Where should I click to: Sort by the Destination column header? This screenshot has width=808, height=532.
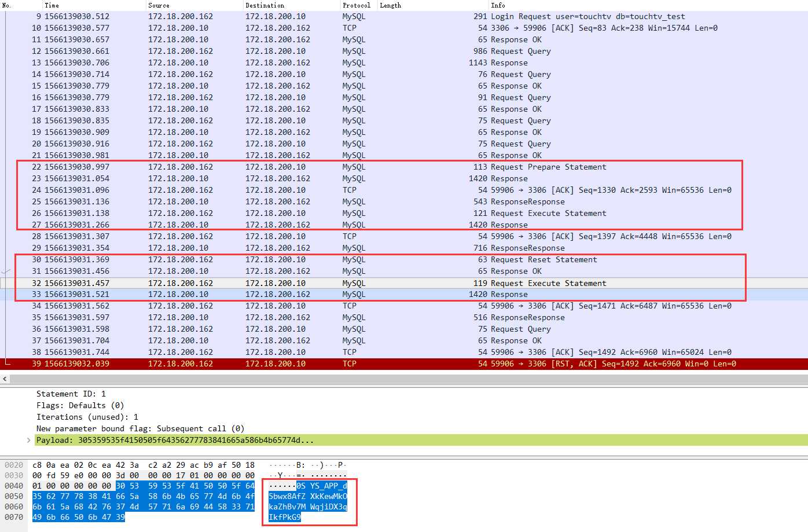coord(292,5)
